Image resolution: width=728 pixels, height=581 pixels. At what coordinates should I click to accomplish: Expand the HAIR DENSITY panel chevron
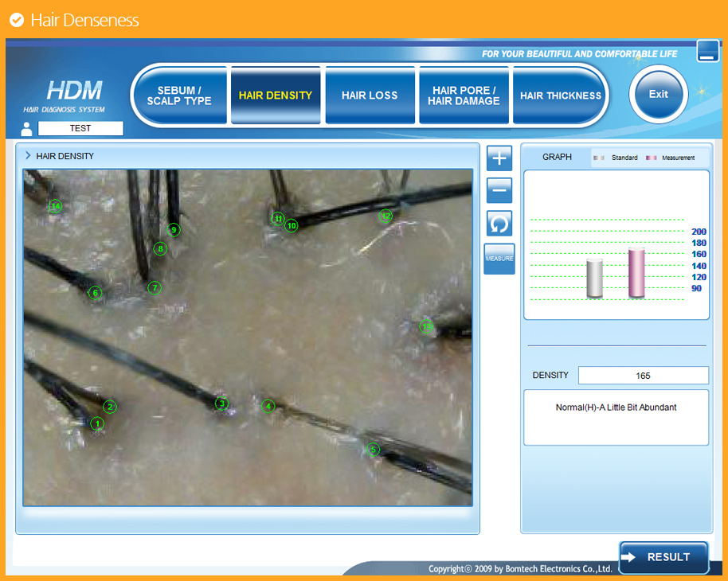28,156
